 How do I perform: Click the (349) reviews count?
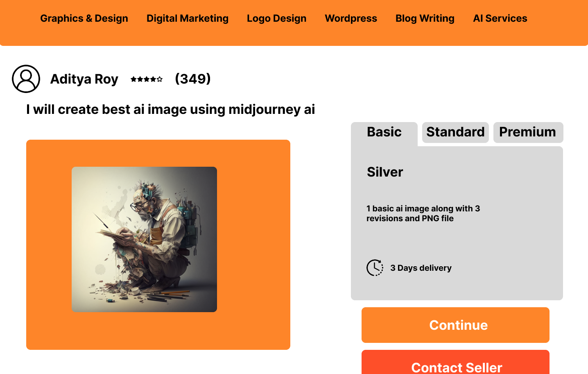click(x=193, y=79)
